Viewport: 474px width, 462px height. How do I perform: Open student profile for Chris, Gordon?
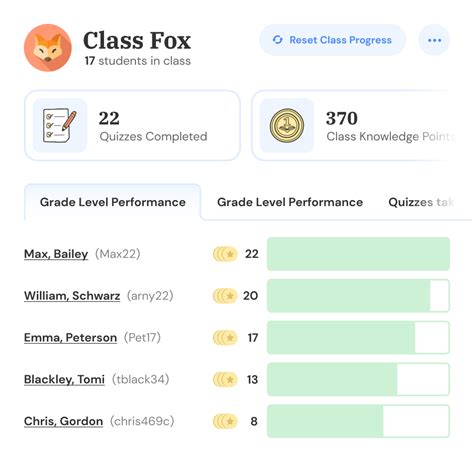tap(63, 421)
